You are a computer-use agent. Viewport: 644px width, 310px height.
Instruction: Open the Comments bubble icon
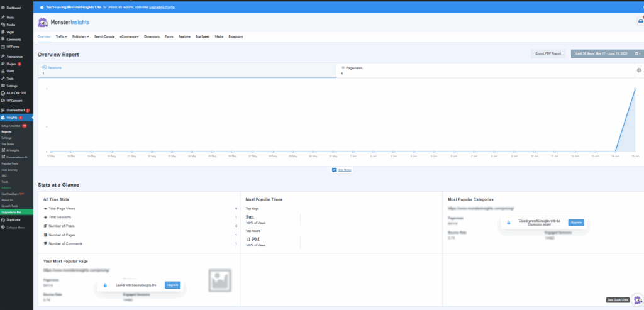[3, 40]
